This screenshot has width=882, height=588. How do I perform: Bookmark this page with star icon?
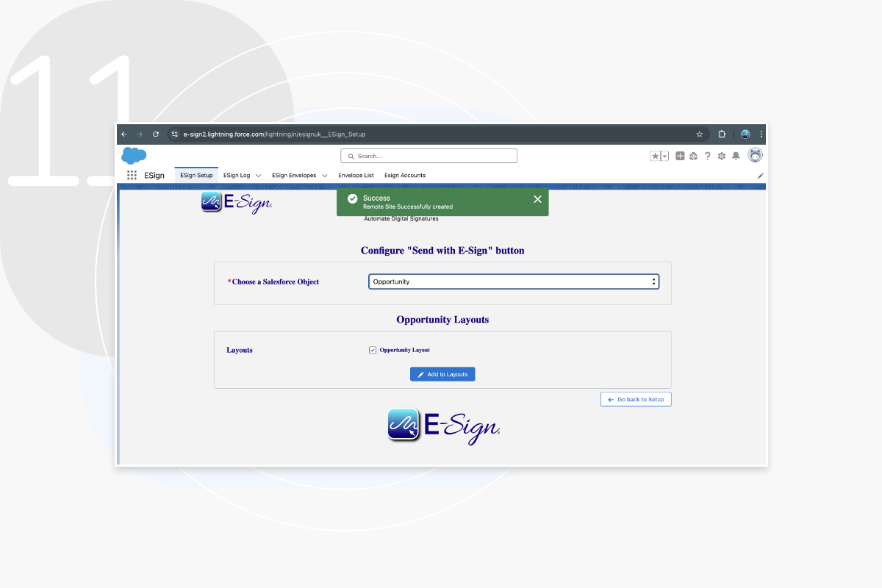[x=700, y=135]
